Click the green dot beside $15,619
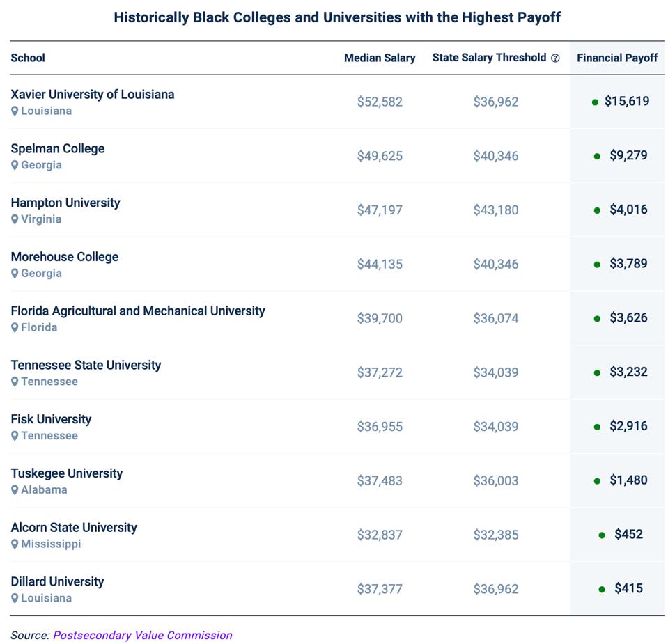The width and height of the screenshot is (668, 644). pos(595,102)
